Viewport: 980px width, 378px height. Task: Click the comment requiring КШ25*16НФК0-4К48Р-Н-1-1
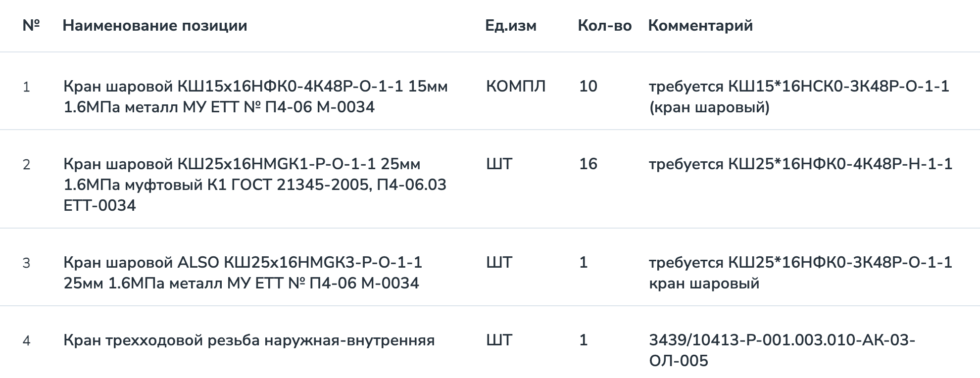pos(800,164)
